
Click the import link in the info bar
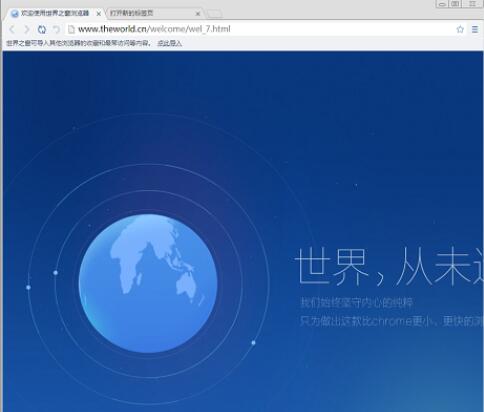tap(169, 43)
